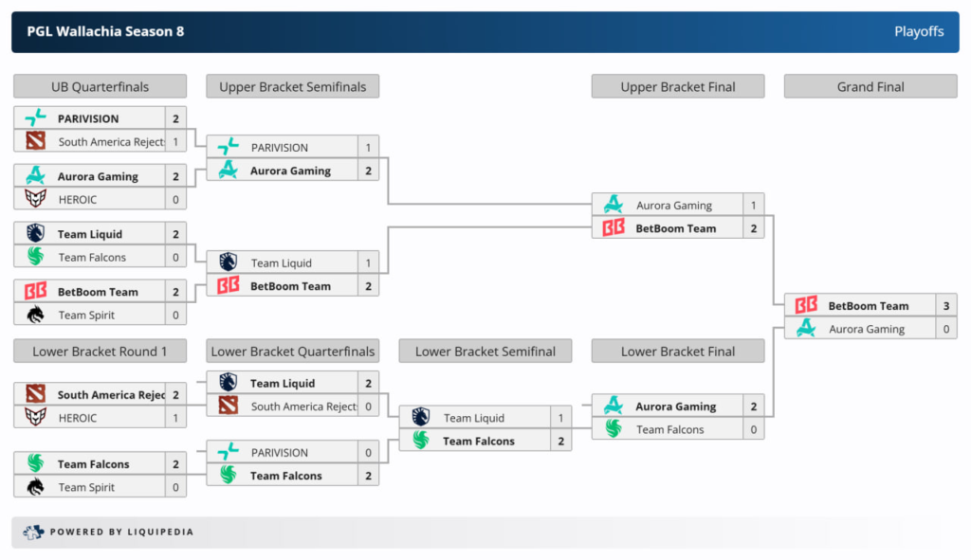Click the Playoffs label in the top banner
Screen dimensions: 971x560
(919, 31)
